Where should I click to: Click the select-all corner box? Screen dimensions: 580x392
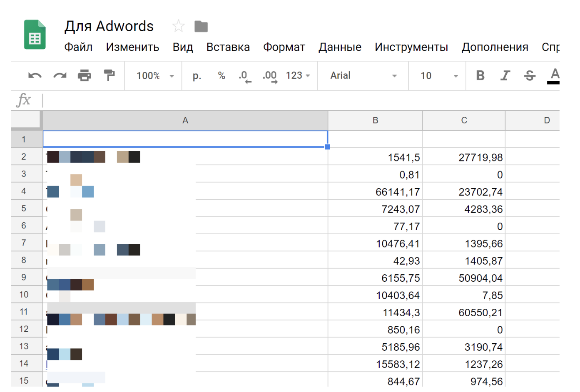[x=27, y=120]
